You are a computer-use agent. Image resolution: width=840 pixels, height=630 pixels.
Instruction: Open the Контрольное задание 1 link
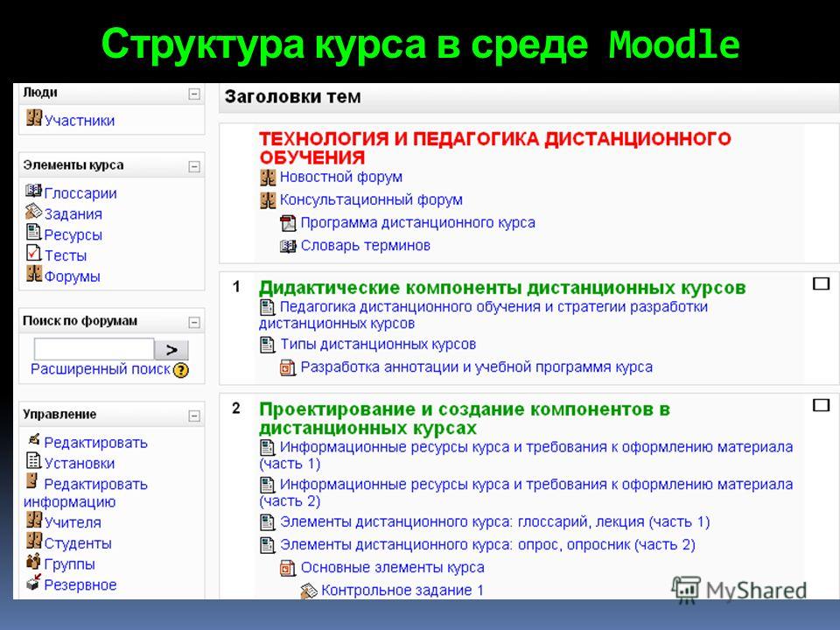pos(402,591)
